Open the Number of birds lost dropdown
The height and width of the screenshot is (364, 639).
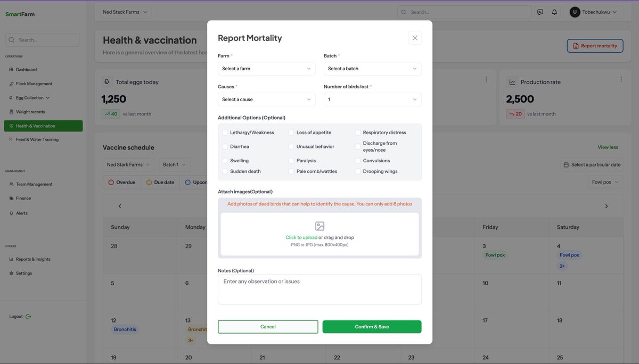tap(372, 99)
